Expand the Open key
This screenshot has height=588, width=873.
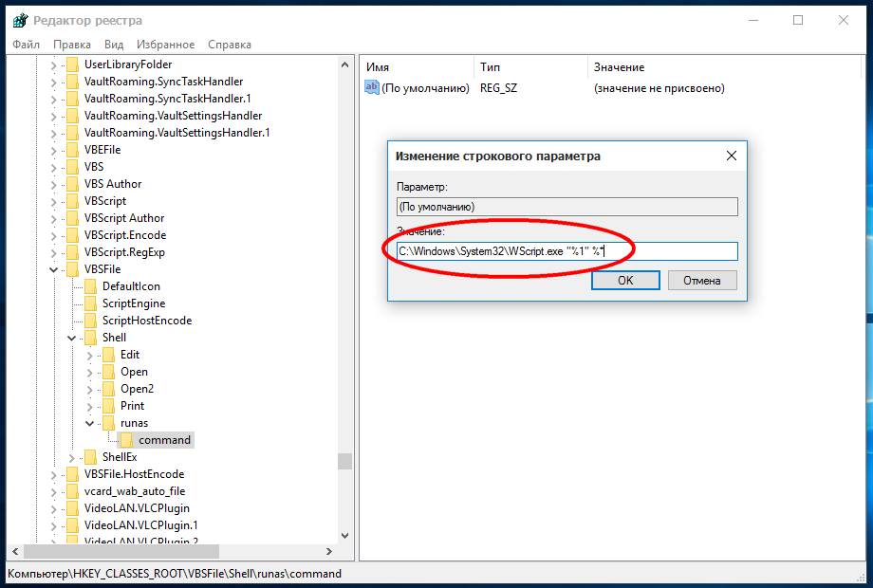[89, 372]
